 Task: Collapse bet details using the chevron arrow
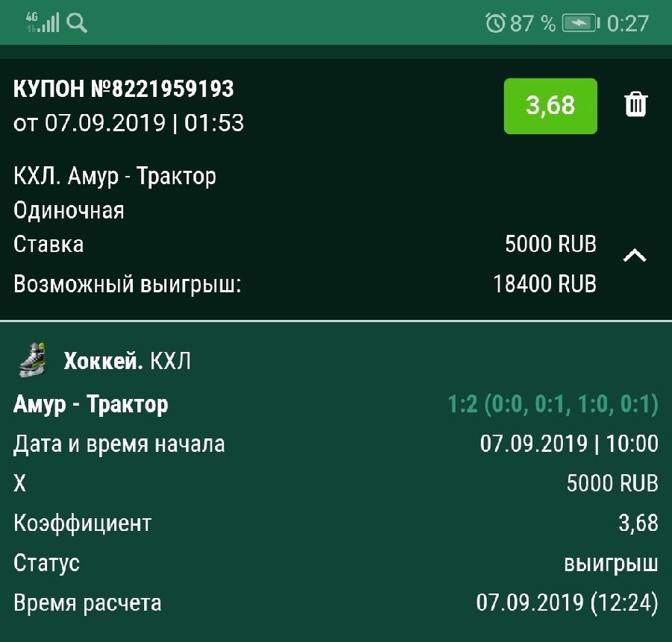(x=635, y=254)
